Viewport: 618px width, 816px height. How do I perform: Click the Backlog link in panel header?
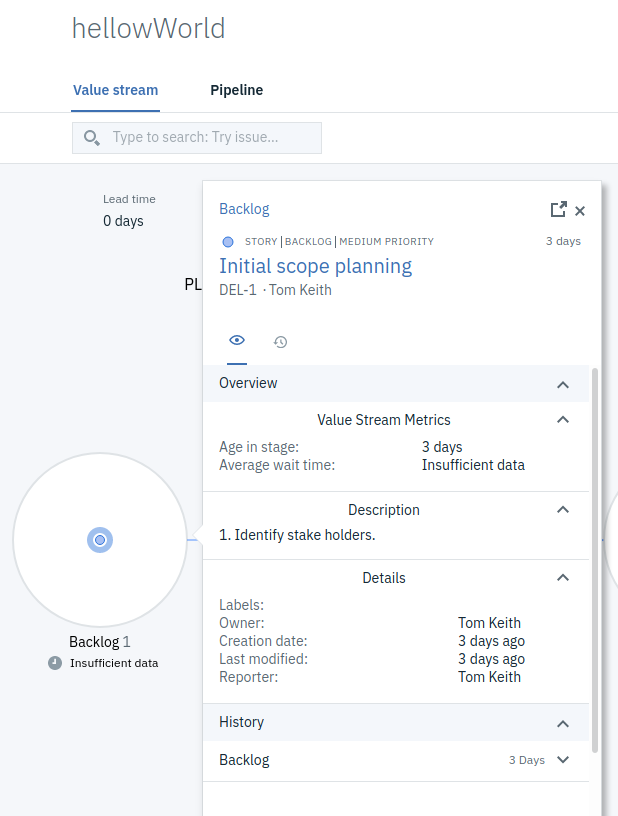244,209
